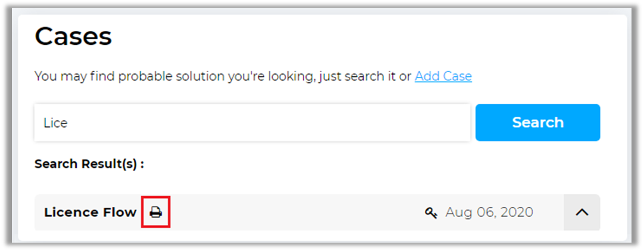Focus the search field containing "Lice"
This screenshot has height=251, width=644.
[x=252, y=123]
